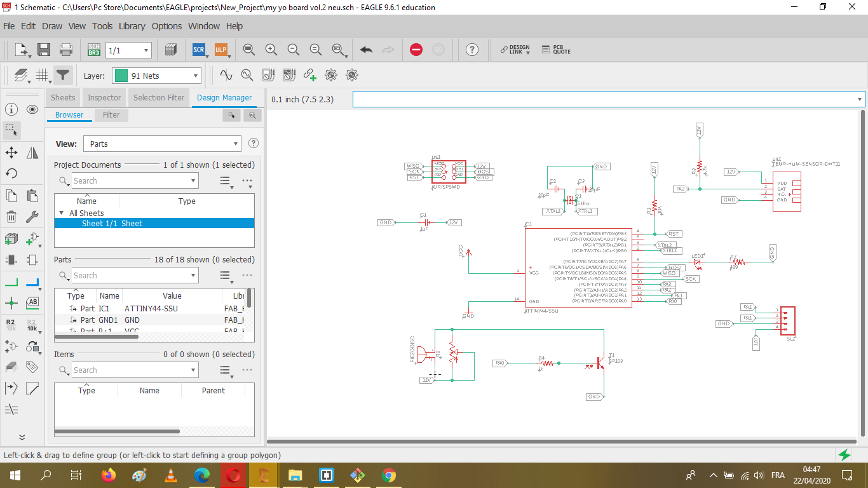This screenshot has width=868, height=488.
Task: Click the Design Manager help icon
Action: coord(254,143)
